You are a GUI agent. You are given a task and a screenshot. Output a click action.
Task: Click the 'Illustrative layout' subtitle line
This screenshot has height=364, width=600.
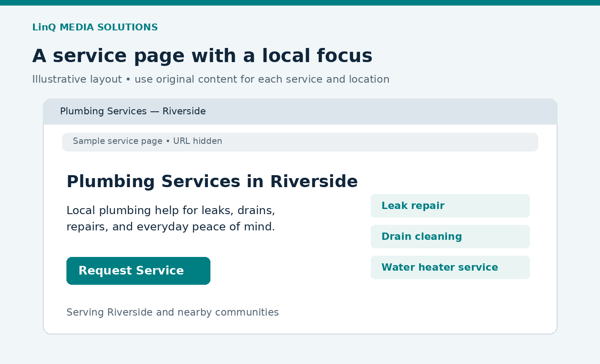[211, 79]
